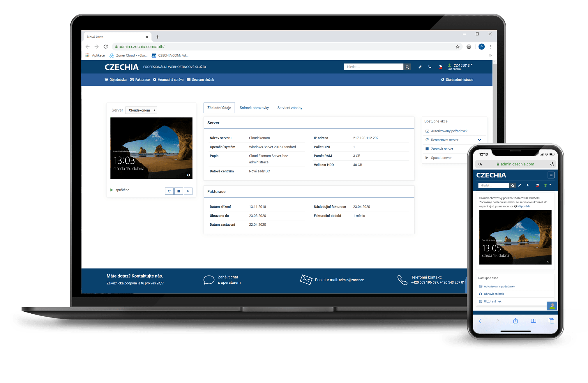Open CZ-155013 user account dropdown
588x383 pixels.
pyautogui.click(x=460, y=67)
